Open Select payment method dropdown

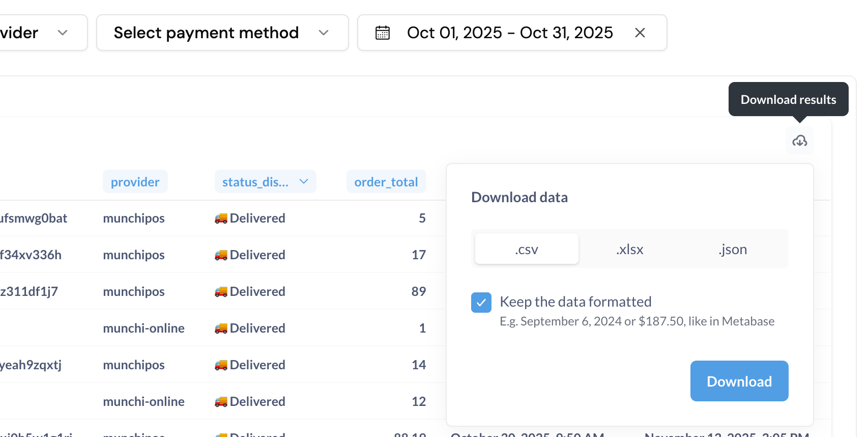[x=222, y=33]
